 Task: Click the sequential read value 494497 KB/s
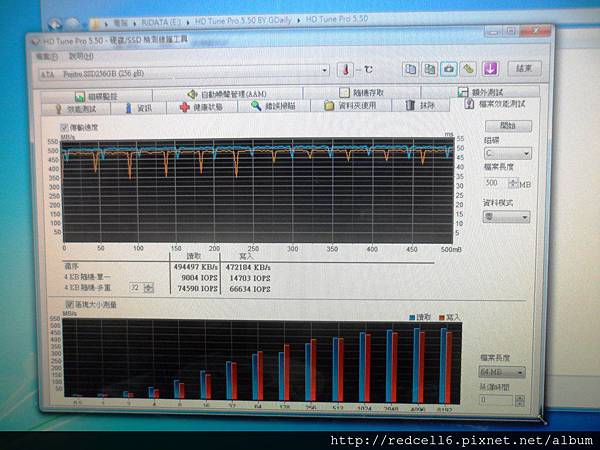[x=196, y=267]
